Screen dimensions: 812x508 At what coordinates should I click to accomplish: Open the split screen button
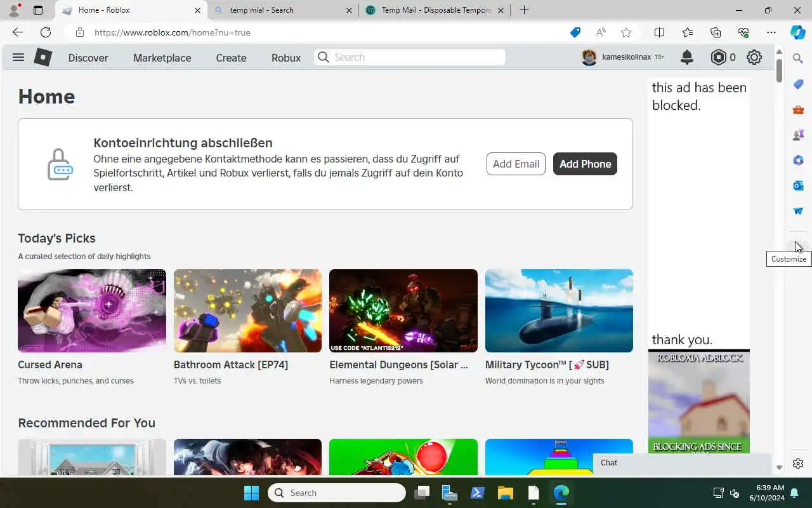tap(660, 32)
